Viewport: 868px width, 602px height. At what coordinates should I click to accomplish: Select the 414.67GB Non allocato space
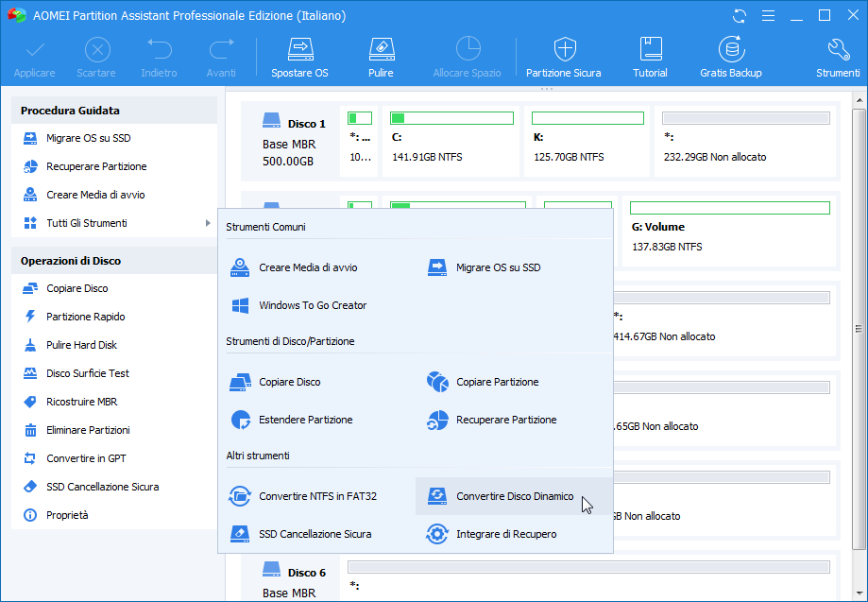tap(724, 321)
